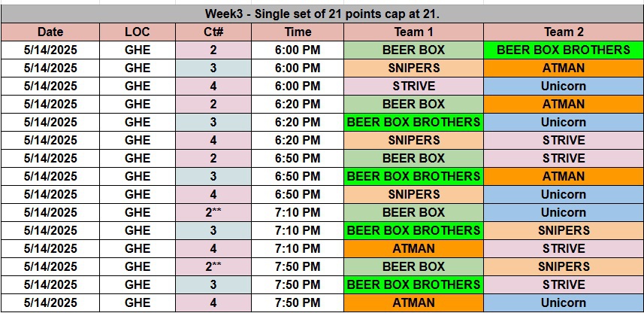644x313 pixels.
Task: Click the "Ct#" column header
Action: [x=213, y=32]
